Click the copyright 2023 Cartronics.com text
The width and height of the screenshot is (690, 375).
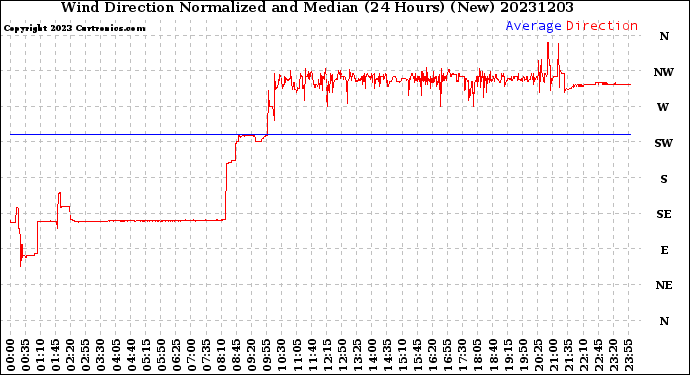coord(74,29)
